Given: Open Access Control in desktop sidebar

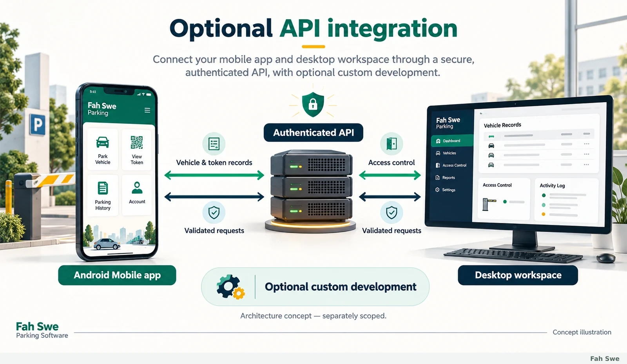Looking at the screenshot, I should [x=451, y=165].
